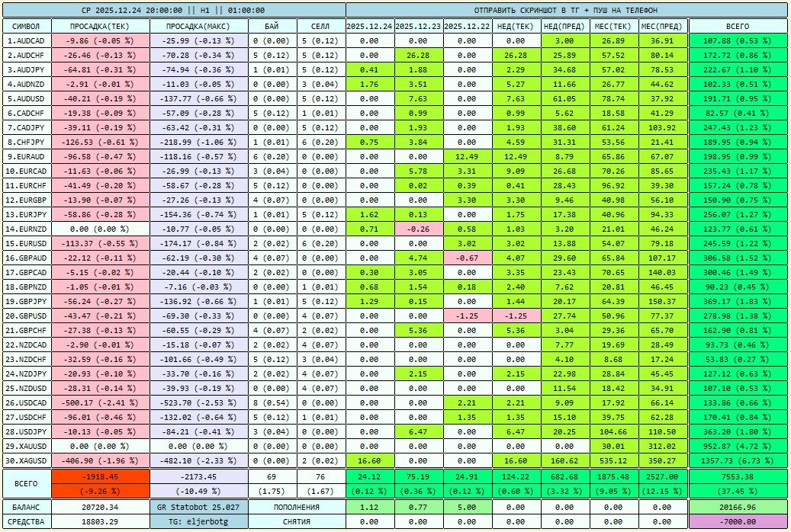Screen dimensions: 791x532
Task: Click the date and H1 timeframe header
Action: coord(174,10)
